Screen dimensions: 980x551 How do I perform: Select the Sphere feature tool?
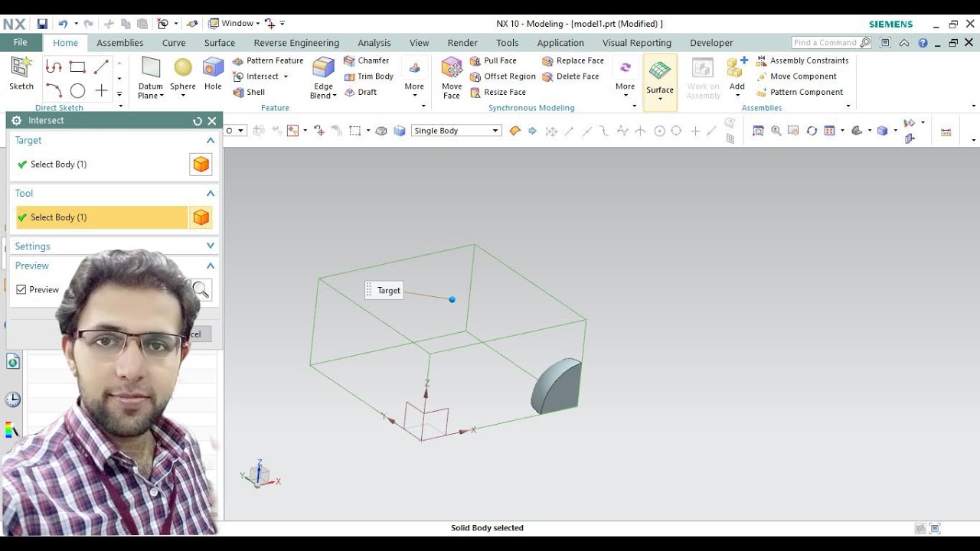(x=183, y=74)
